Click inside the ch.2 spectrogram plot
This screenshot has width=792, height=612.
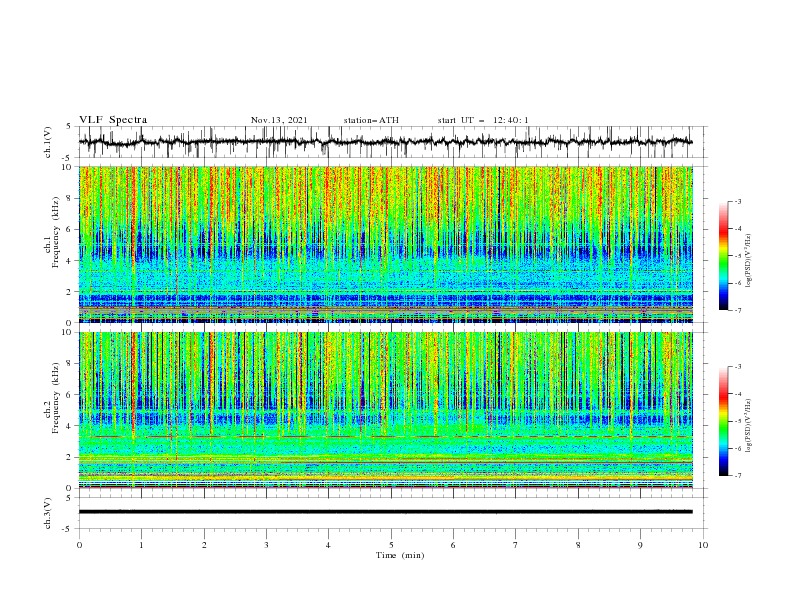tap(385, 410)
